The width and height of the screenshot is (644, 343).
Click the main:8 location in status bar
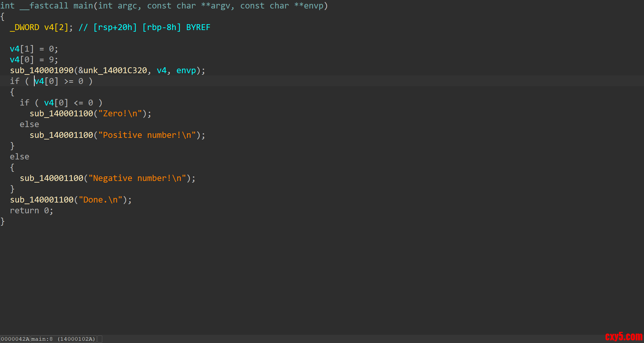[42, 339]
